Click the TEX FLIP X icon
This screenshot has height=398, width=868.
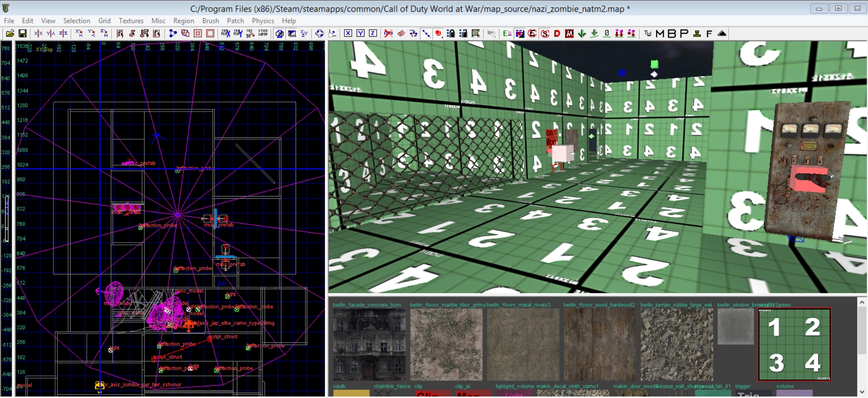[x=226, y=33]
